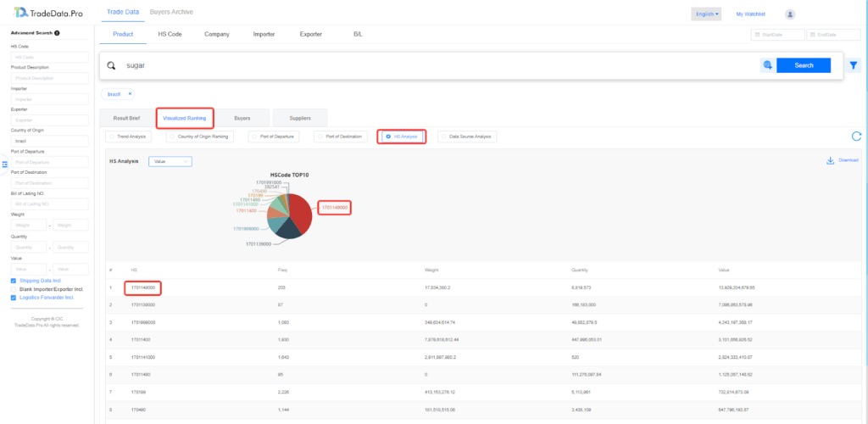Click the sidebar HS Code input field
The image size is (868, 424).
tap(49, 57)
